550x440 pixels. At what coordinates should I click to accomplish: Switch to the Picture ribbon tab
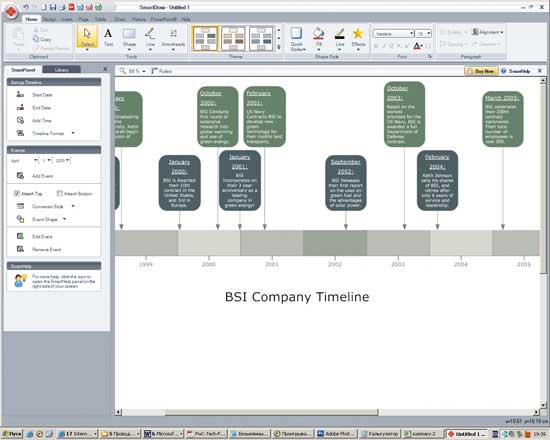click(x=139, y=19)
